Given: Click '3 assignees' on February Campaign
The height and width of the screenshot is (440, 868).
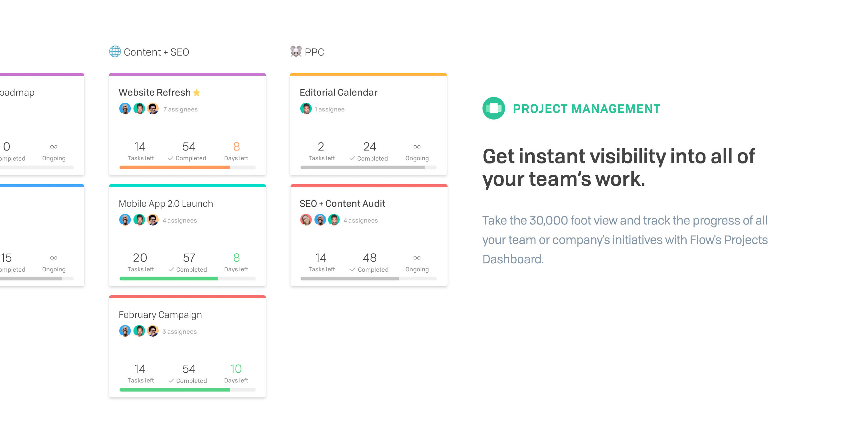Looking at the screenshot, I should tap(180, 331).
